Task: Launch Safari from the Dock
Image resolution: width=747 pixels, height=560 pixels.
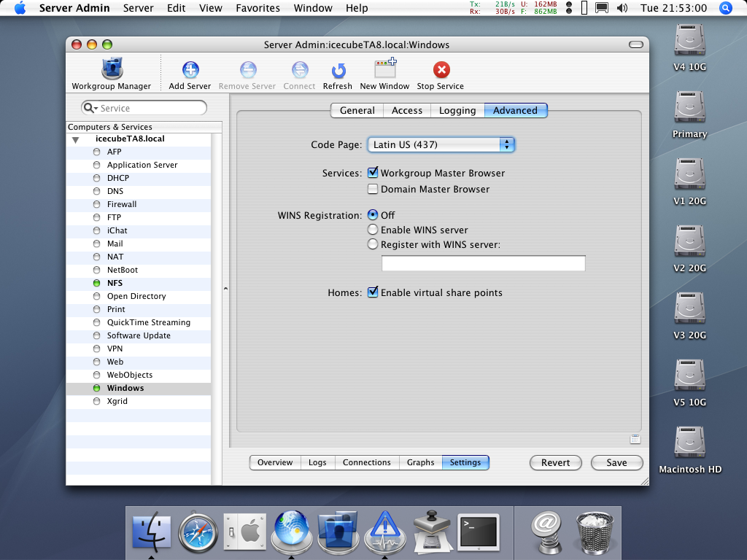Action: click(x=198, y=532)
